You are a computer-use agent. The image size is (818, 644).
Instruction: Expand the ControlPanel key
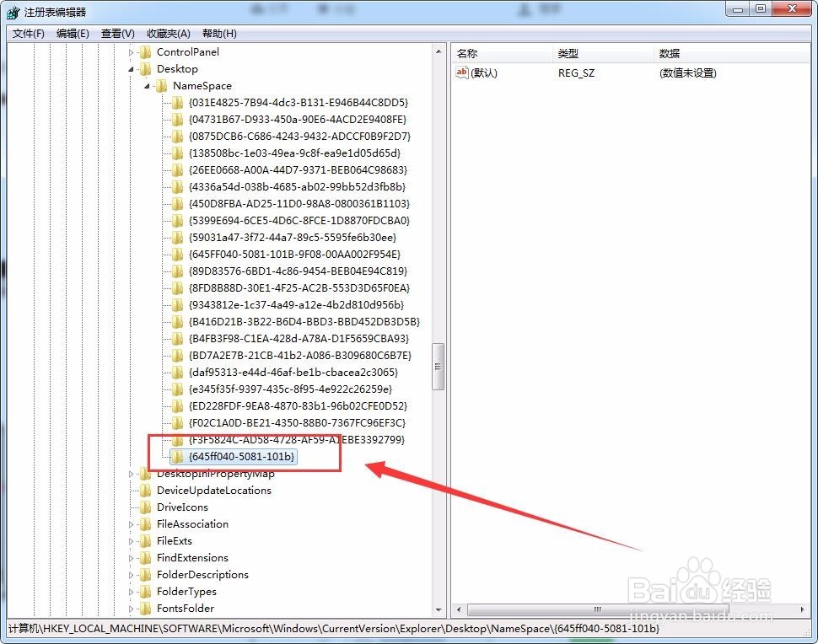[131, 52]
